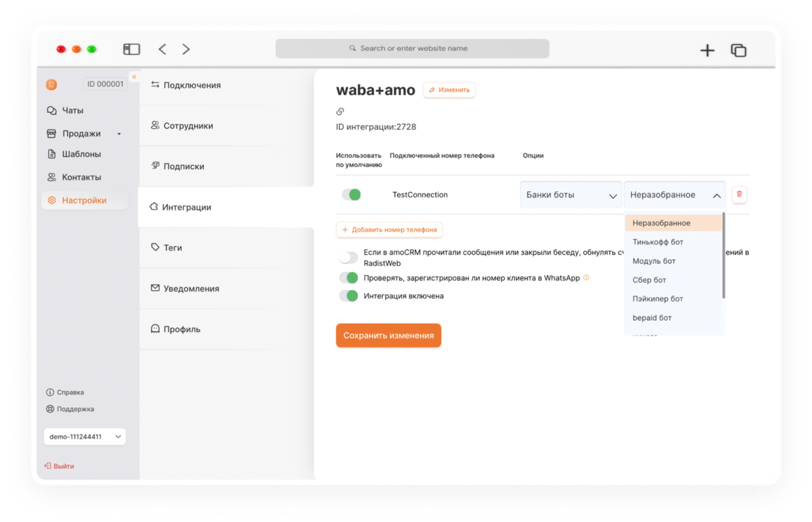Viewport: 812px width, 522px height.
Task: Open the 'Банки боты' dropdown
Action: 570,195
